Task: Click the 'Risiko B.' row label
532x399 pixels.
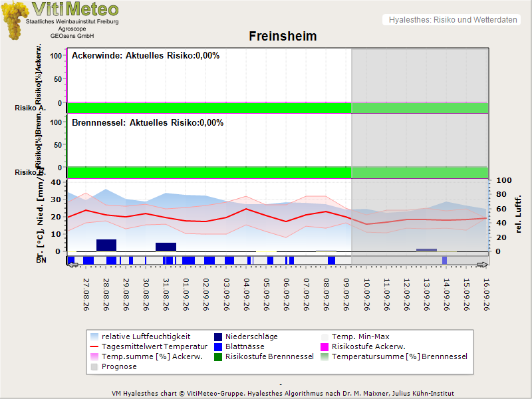Action: click(30, 172)
